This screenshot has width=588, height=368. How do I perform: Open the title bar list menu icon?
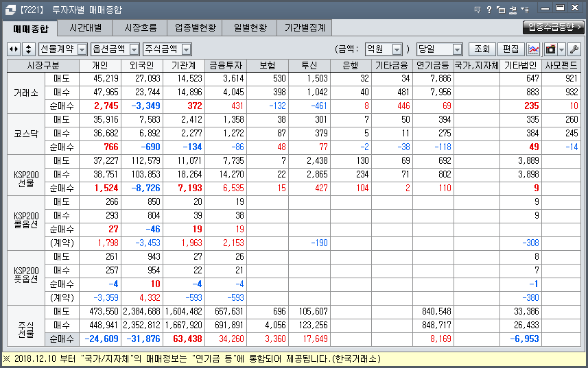coord(525,10)
